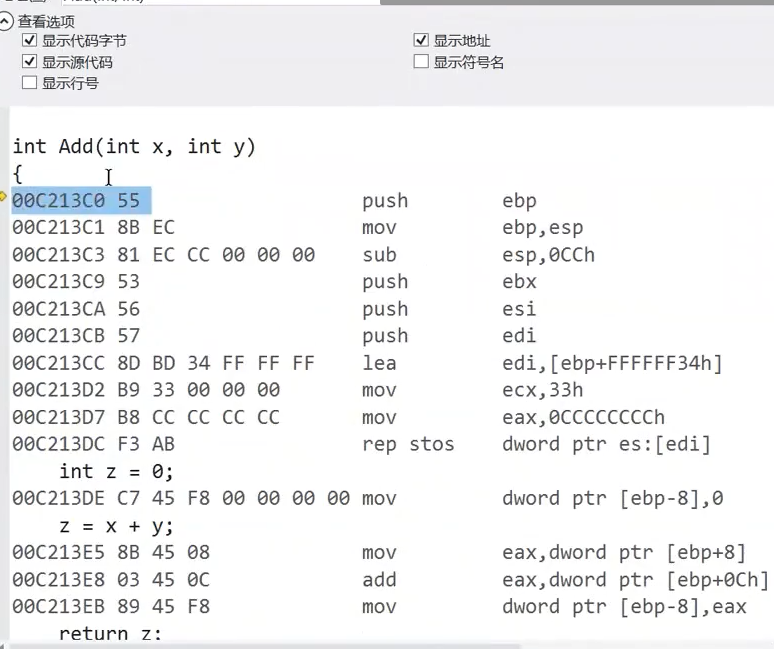Click operand 'eax,dword ptr [ebp+8]'
Screen dimensions: 774x649
pos(624,552)
